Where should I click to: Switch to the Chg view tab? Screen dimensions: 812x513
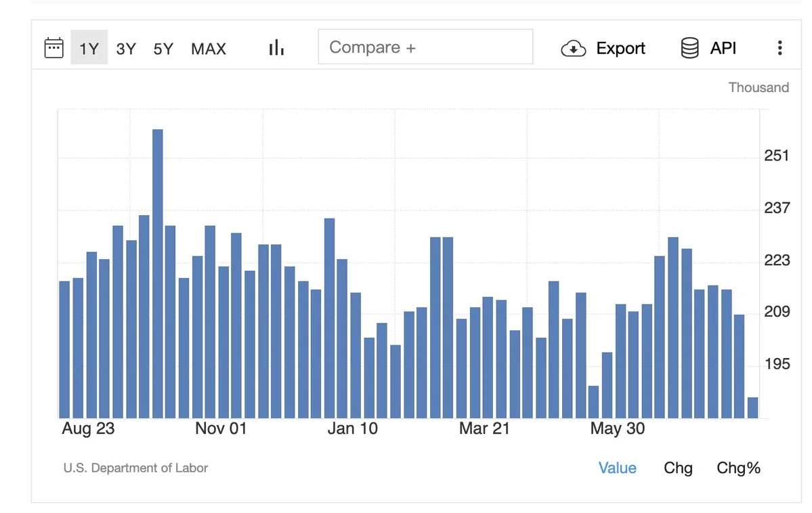(x=678, y=468)
